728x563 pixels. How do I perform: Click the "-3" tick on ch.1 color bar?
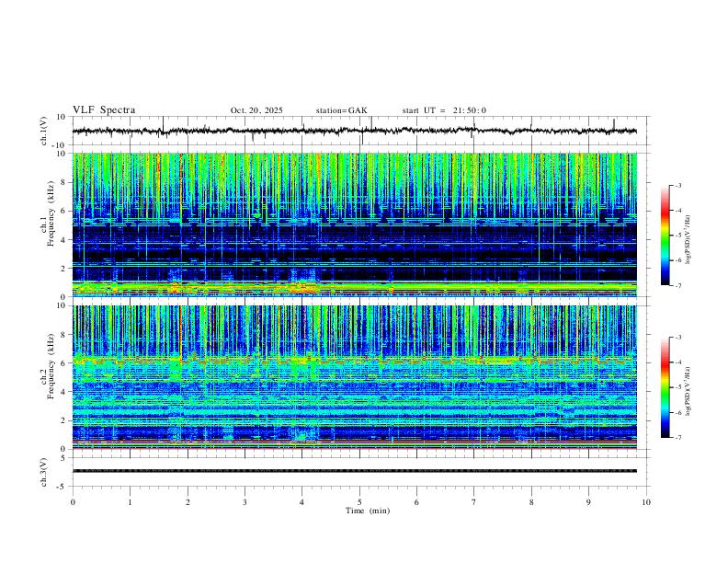click(678, 185)
